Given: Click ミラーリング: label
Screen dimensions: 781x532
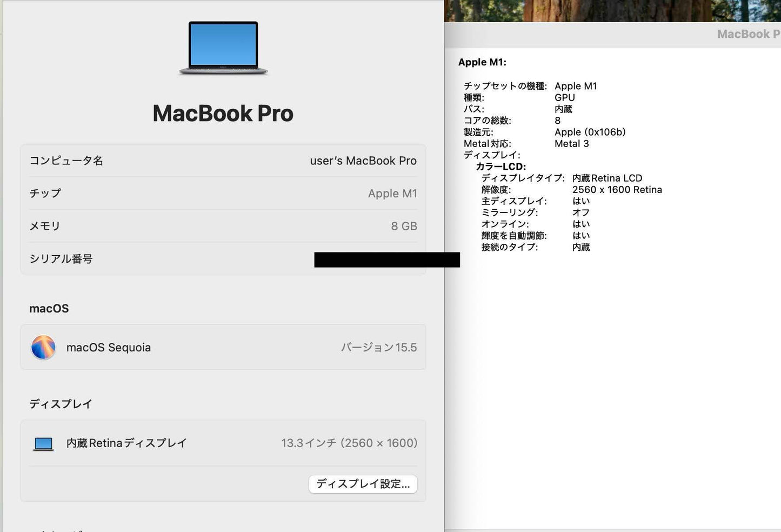Looking at the screenshot, I should (510, 213).
